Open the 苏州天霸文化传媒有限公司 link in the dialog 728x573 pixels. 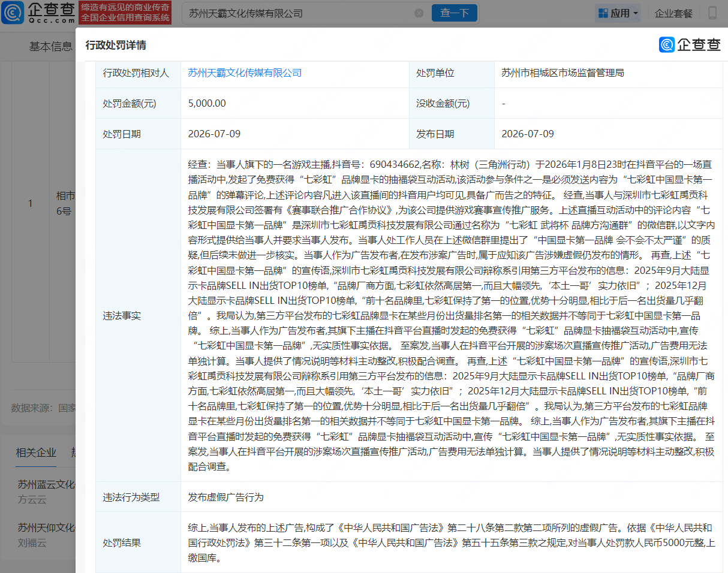(245, 73)
